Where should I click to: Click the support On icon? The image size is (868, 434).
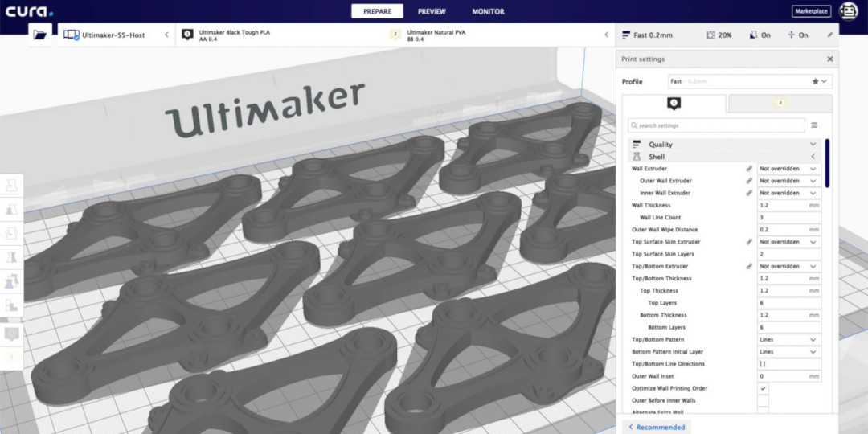point(753,35)
